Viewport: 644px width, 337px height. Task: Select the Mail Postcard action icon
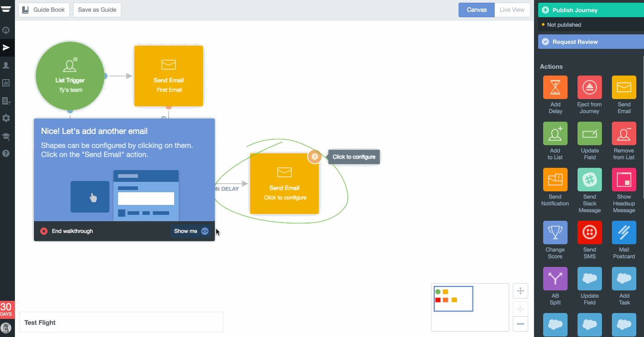pyautogui.click(x=624, y=233)
